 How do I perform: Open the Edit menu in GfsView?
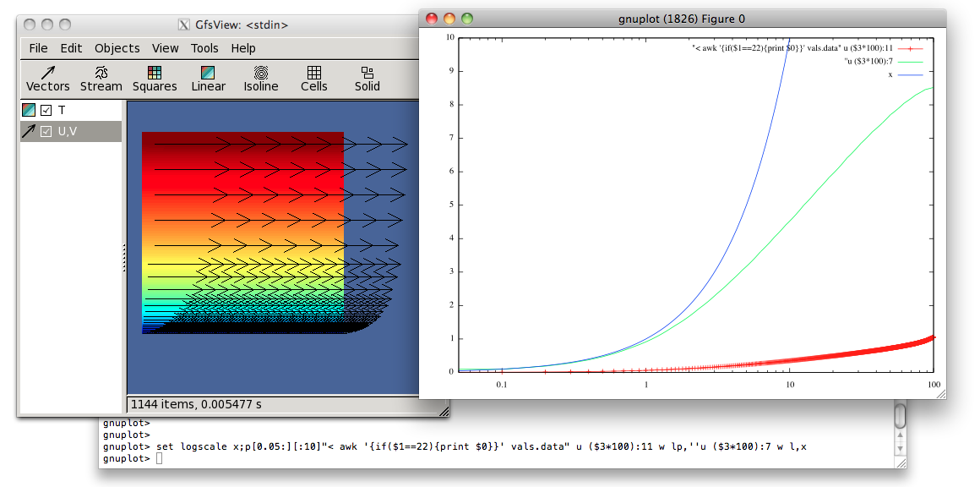coord(71,48)
